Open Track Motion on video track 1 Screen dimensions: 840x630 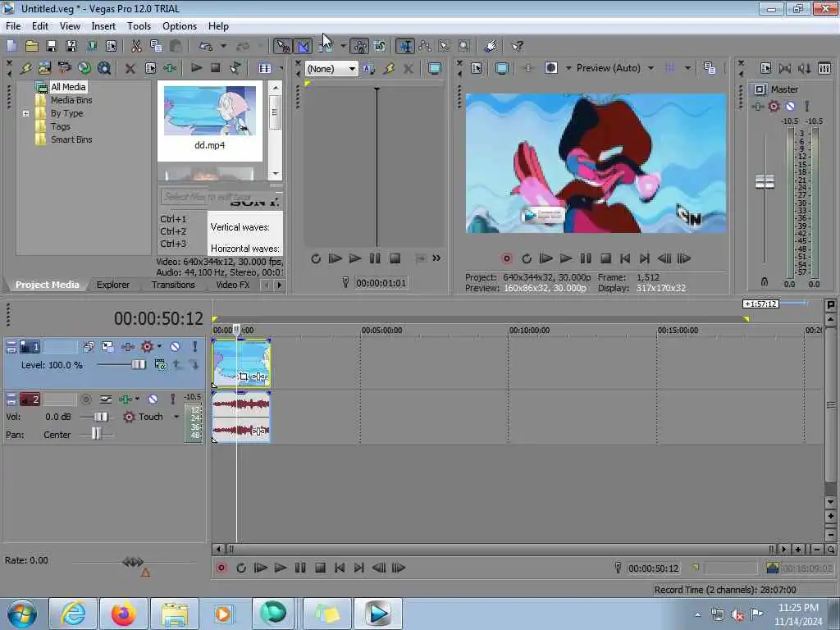coord(107,347)
